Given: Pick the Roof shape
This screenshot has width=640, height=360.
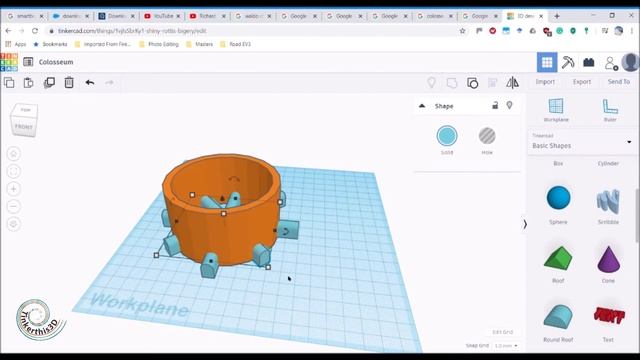Looking at the screenshot, I should tap(558, 258).
